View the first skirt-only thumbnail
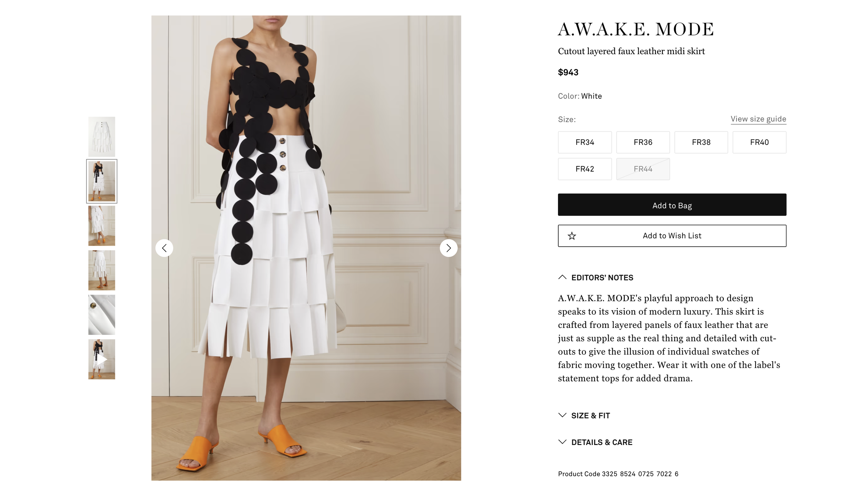The height and width of the screenshot is (495, 868). pos(102,137)
